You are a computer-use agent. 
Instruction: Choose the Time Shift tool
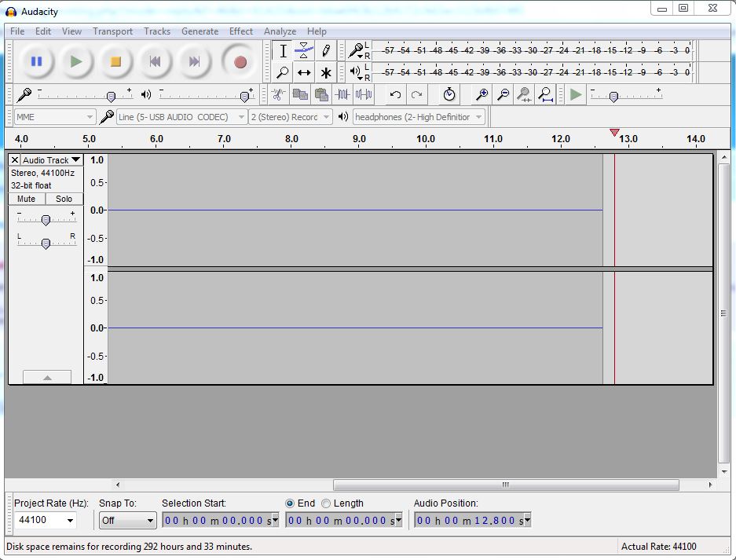(x=304, y=71)
